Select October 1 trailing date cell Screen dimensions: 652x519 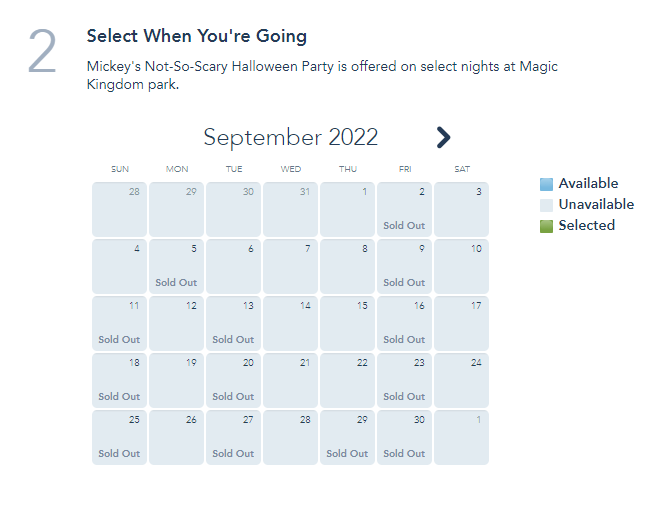click(x=461, y=437)
